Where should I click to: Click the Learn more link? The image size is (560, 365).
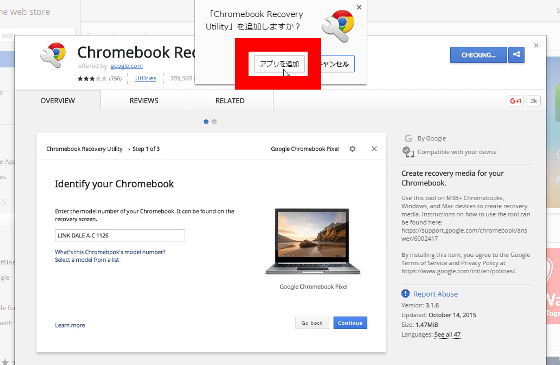pos(70,325)
